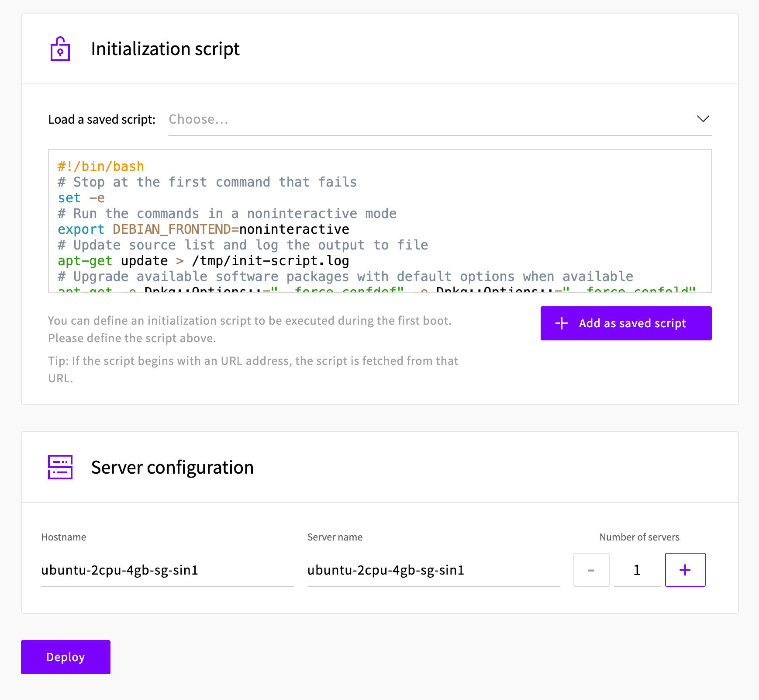Click the plus icon in Add as saved script
This screenshot has width=759, height=700.
[x=562, y=323]
